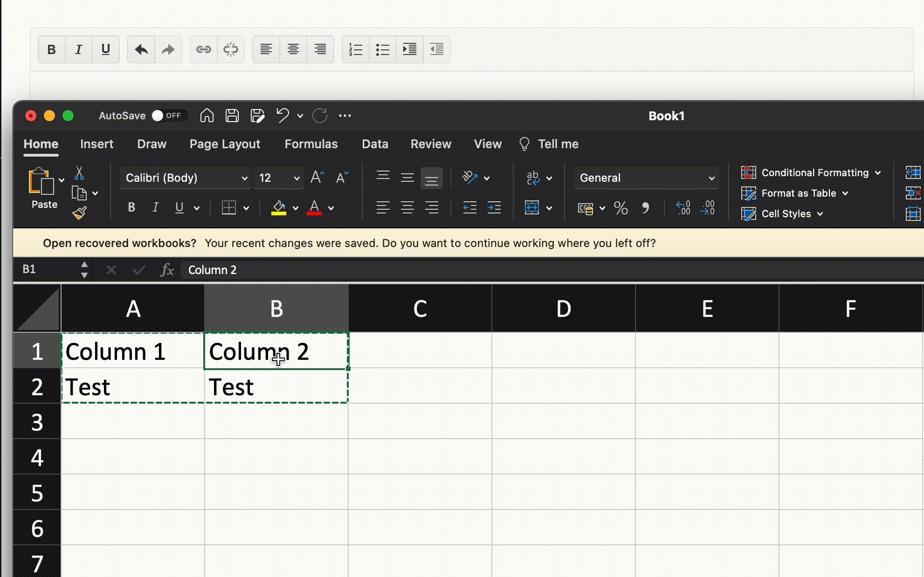The width and height of the screenshot is (924, 577).
Task: Expand the font name dropdown
Action: coord(243,178)
